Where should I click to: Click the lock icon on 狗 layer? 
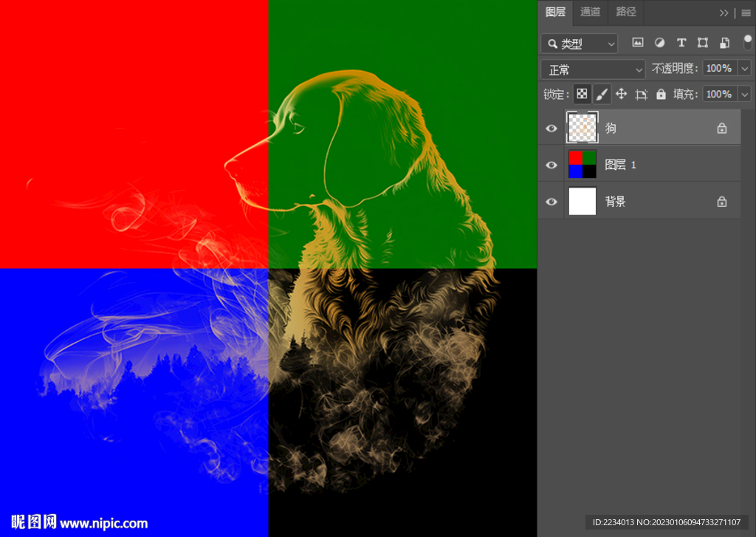point(722,128)
